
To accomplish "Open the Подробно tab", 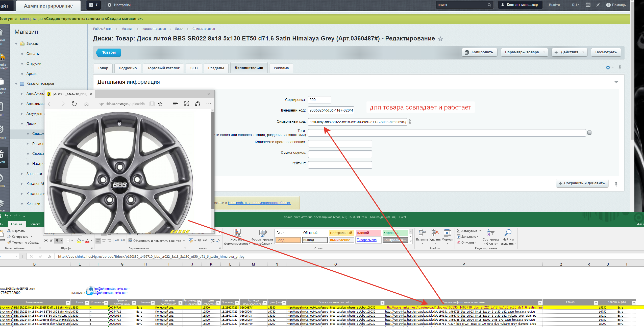I will pyautogui.click(x=128, y=68).
